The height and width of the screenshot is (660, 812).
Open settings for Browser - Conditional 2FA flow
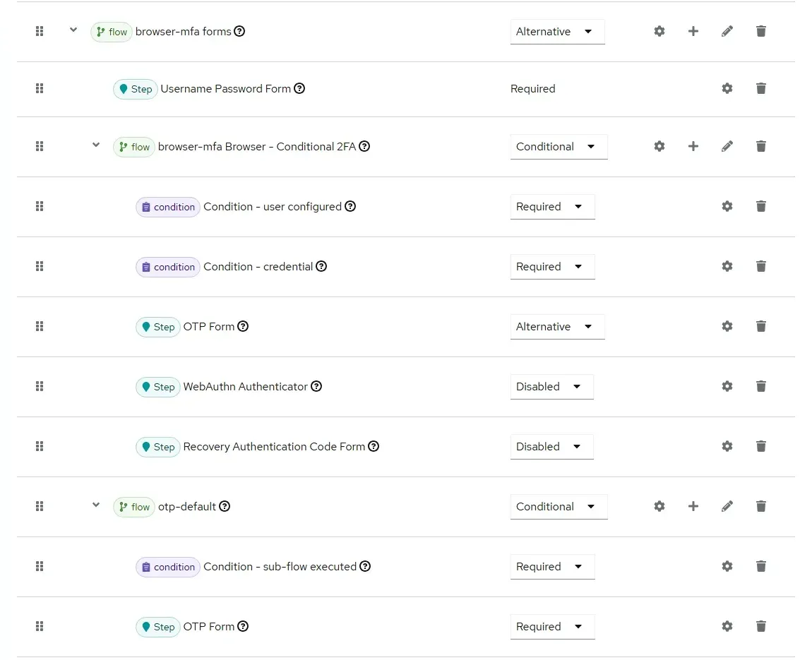point(659,146)
